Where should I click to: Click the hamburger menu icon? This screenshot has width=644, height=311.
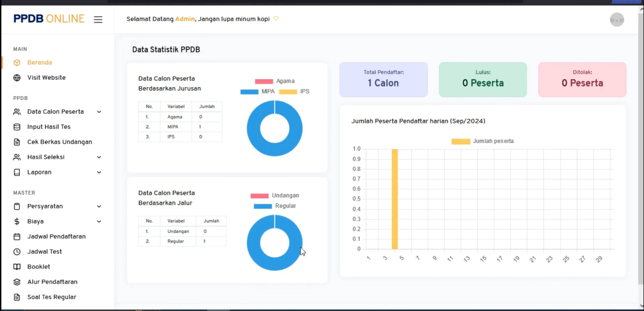(x=98, y=19)
